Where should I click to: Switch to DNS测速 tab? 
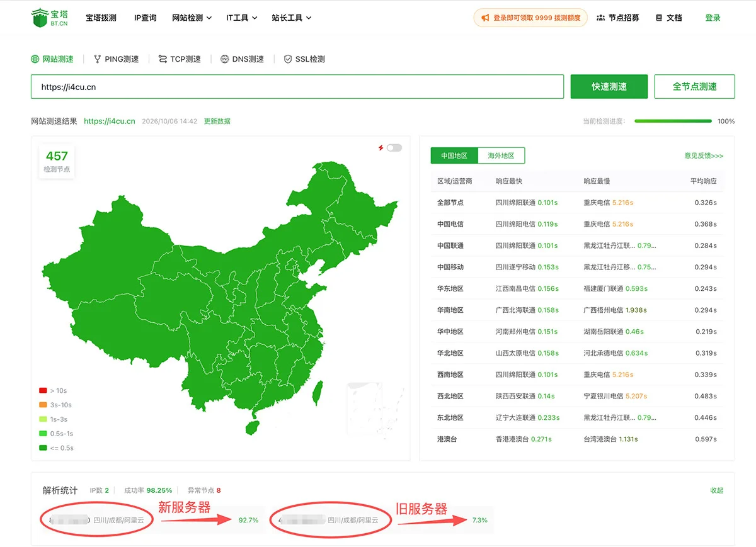(242, 59)
